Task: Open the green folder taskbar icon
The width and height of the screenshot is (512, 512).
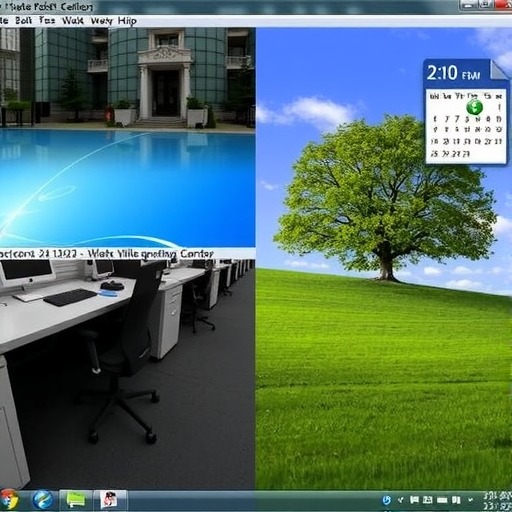Action: point(76,500)
